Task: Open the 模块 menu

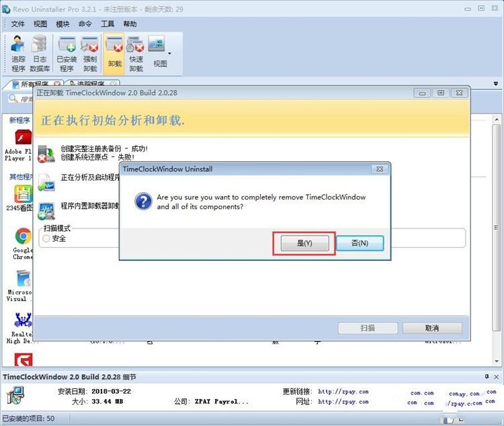Action: 62,24
